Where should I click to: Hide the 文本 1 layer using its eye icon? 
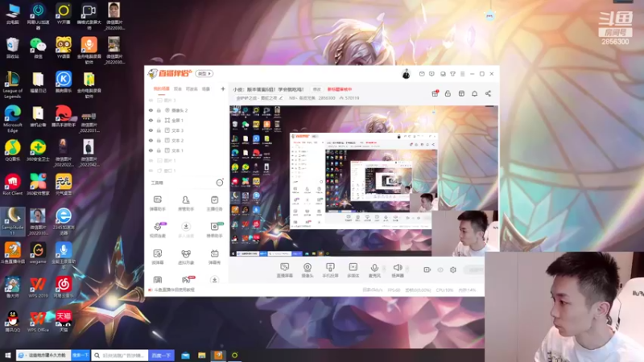pos(151,150)
